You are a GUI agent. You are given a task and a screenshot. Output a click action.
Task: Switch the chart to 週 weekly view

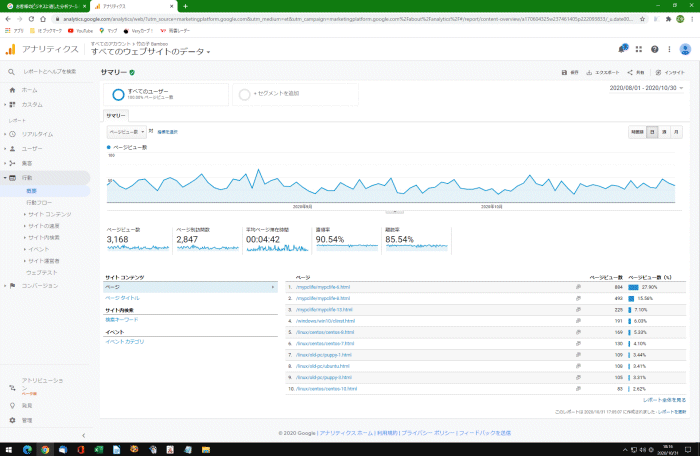tap(664, 131)
